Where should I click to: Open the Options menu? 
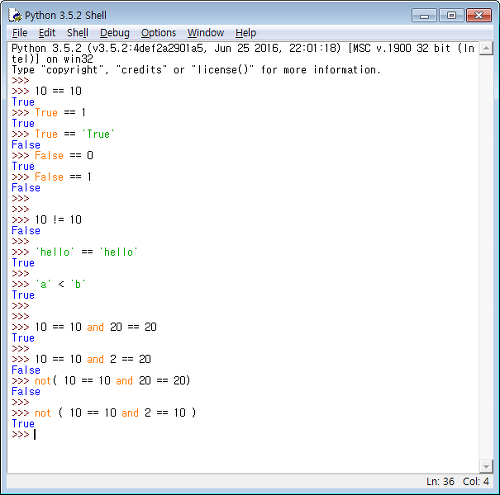pos(158,33)
